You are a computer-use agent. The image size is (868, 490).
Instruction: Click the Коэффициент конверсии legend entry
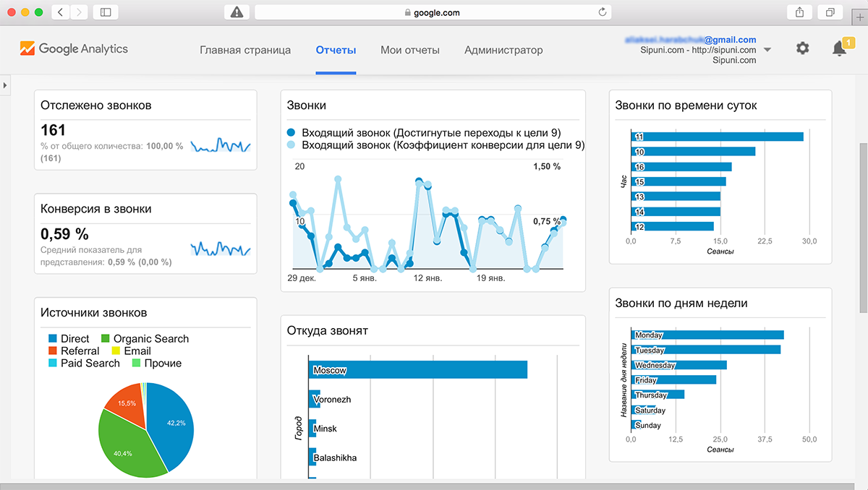[x=435, y=145]
